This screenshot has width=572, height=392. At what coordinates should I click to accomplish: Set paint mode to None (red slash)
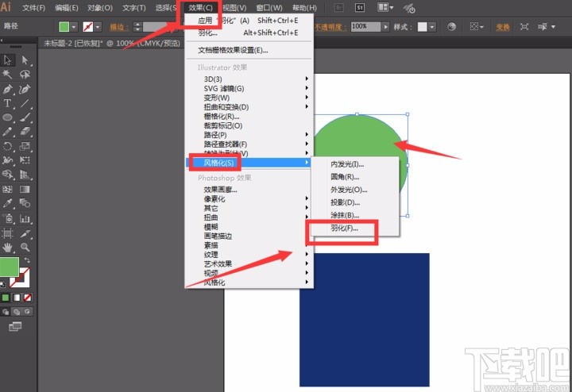coord(27,298)
